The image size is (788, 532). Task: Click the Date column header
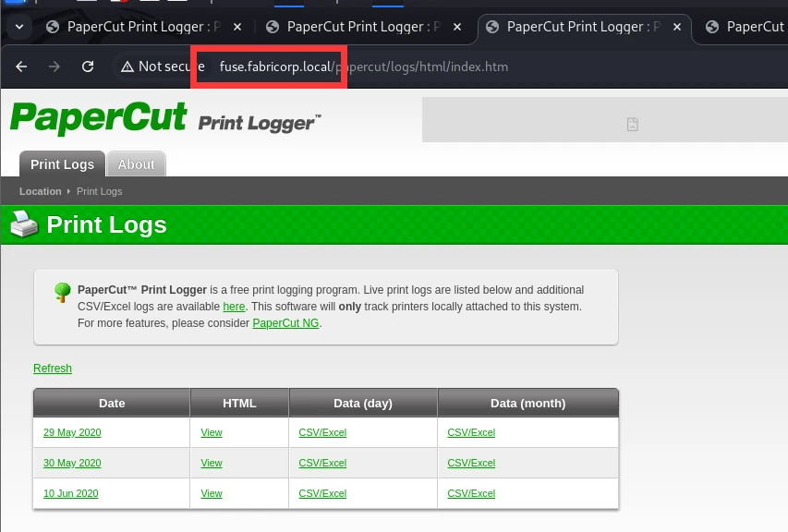(112, 403)
